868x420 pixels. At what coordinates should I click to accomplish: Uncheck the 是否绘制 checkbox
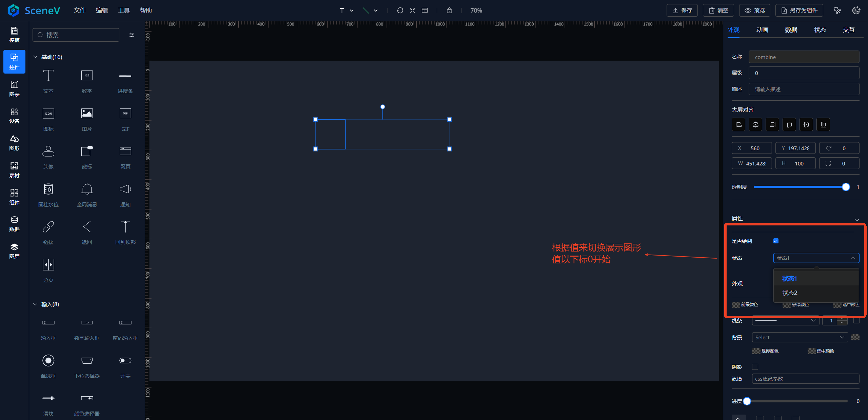[776, 241]
